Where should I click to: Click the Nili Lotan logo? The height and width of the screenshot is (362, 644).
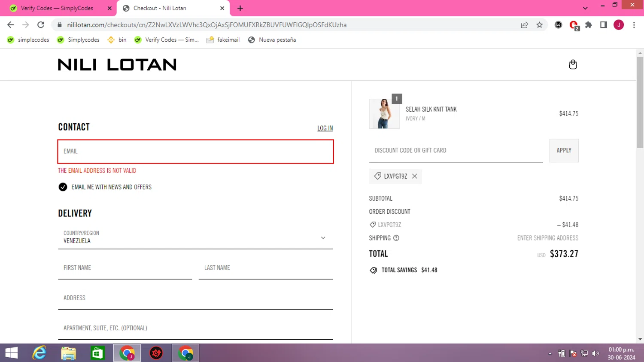coord(117,65)
